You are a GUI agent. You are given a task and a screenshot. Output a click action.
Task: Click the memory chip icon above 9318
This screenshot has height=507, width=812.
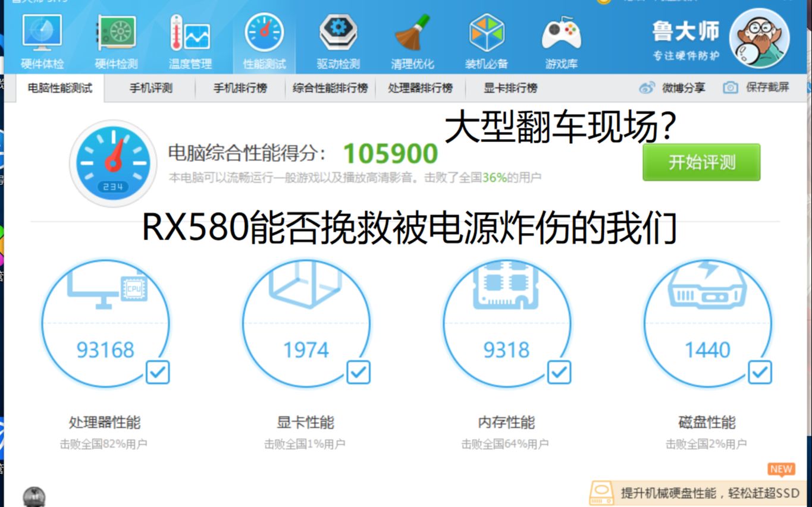(506, 287)
